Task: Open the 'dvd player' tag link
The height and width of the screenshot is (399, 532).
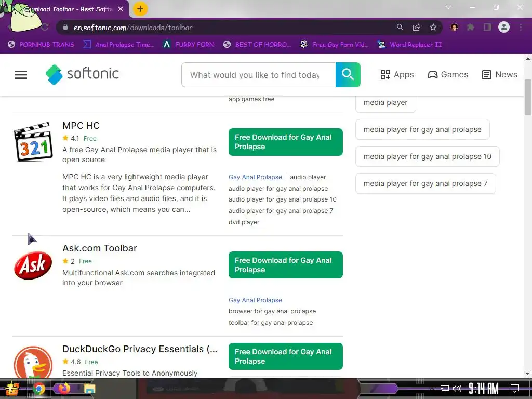Action: coord(244,222)
